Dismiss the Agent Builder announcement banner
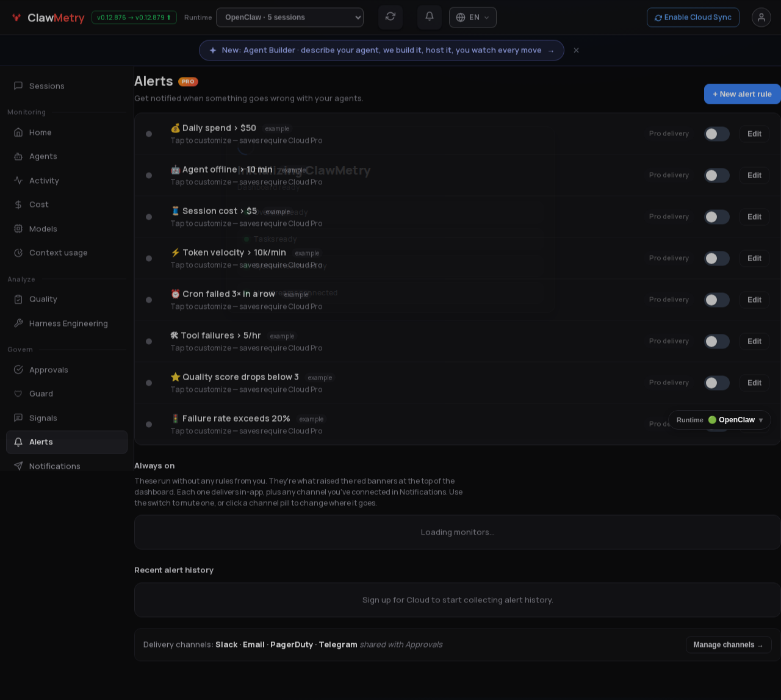 pos(576,50)
